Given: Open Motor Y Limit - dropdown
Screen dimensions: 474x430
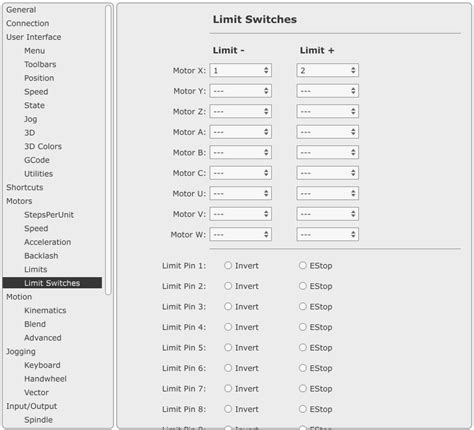Looking at the screenshot, I should pos(240,91).
